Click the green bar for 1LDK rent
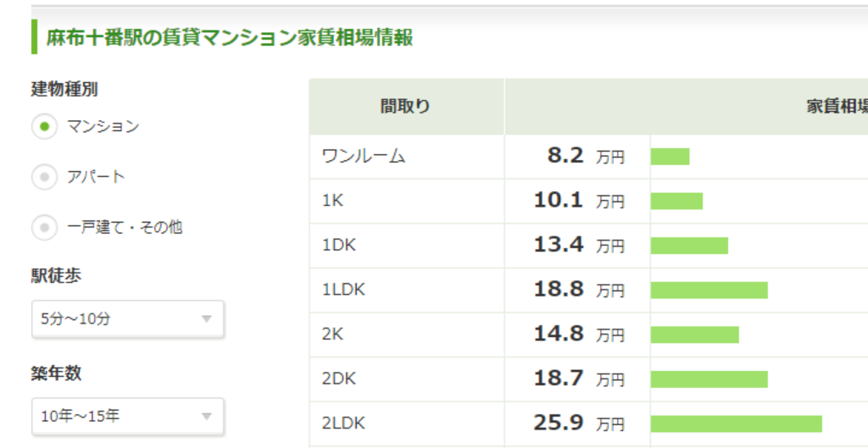This screenshot has height=448, width=868. (x=709, y=290)
